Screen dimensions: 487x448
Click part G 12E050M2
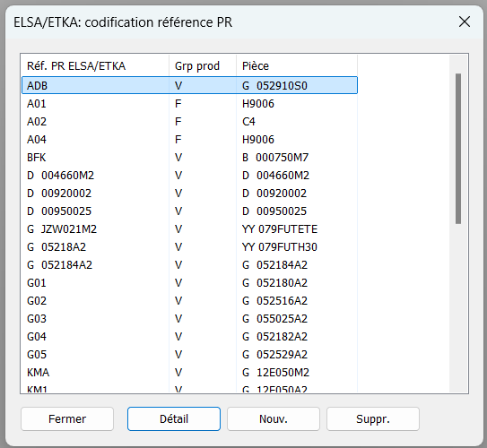(x=275, y=373)
